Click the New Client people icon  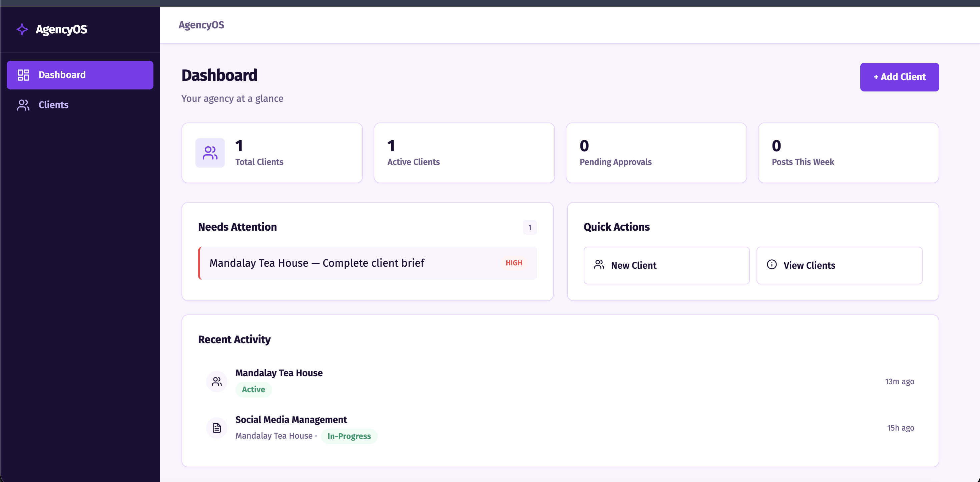click(x=599, y=265)
